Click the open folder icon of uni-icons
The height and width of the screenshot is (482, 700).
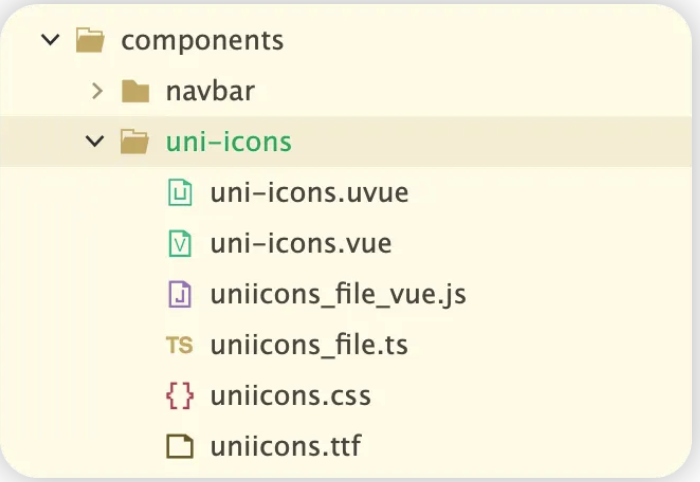(x=135, y=141)
